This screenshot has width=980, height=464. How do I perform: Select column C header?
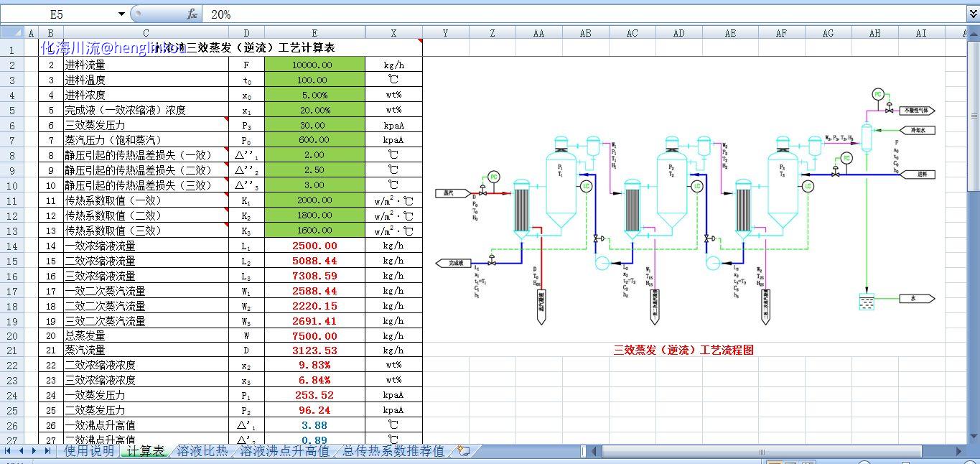(x=146, y=32)
